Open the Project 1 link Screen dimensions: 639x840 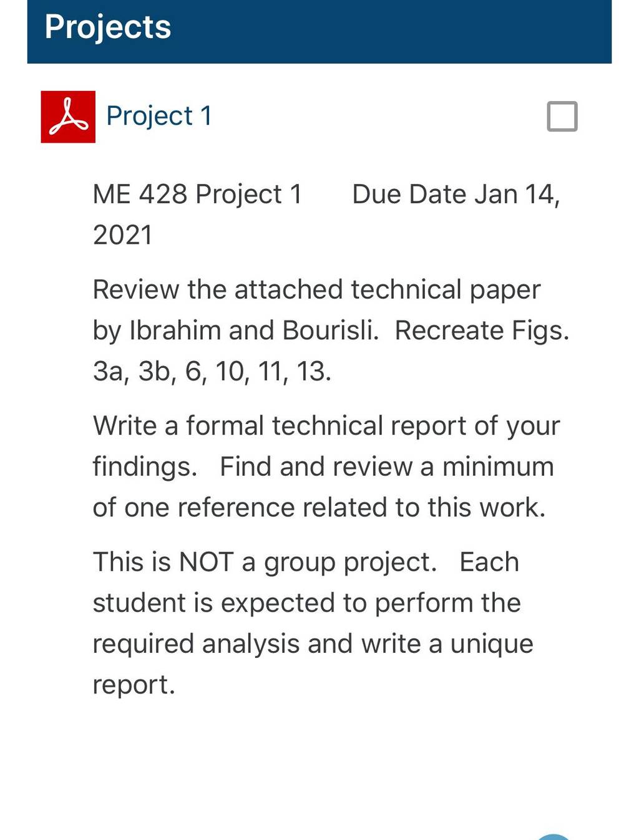pos(159,117)
